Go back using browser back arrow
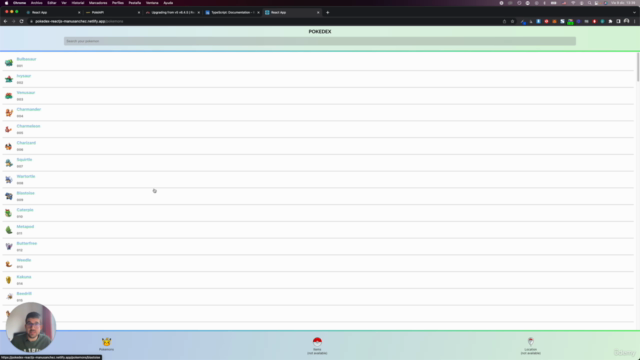640x360 pixels. tap(5, 21)
